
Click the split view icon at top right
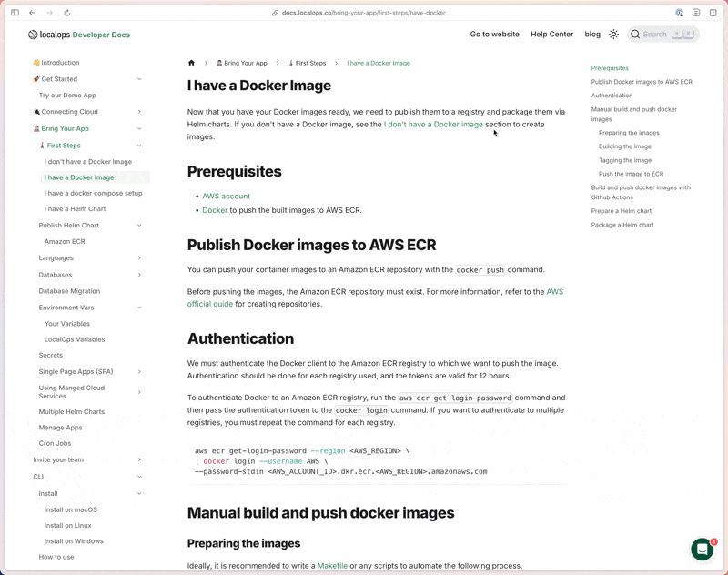click(x=713, y=13)
